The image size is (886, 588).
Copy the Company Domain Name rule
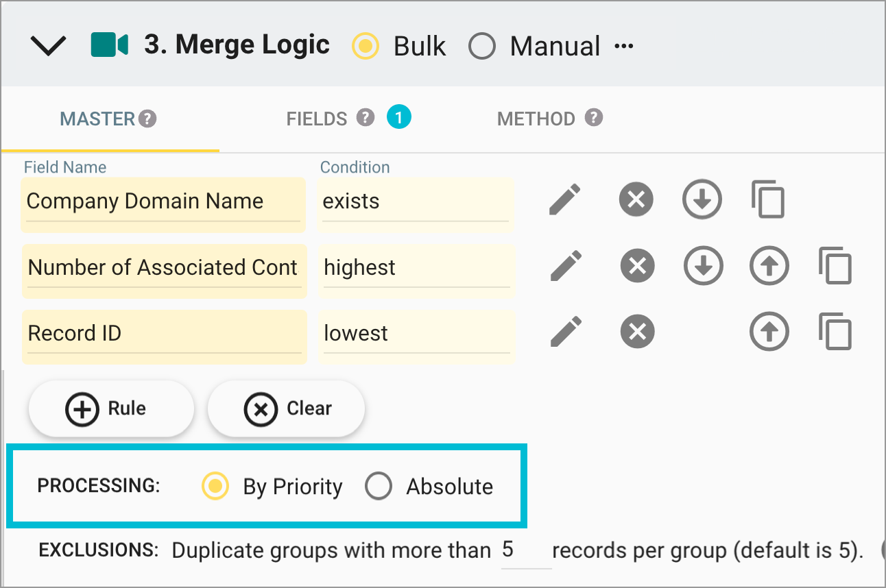pyautogui.click(x=768, y=199)
